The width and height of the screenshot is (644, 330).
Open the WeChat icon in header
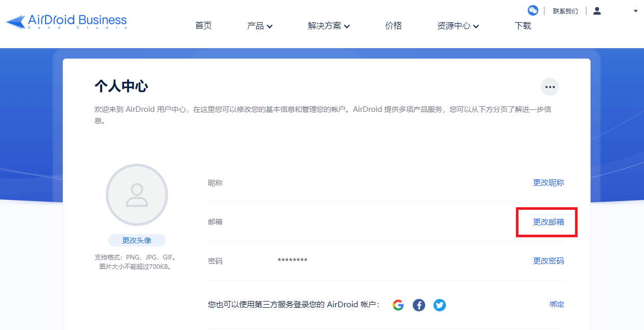click(x=533, y=10)
